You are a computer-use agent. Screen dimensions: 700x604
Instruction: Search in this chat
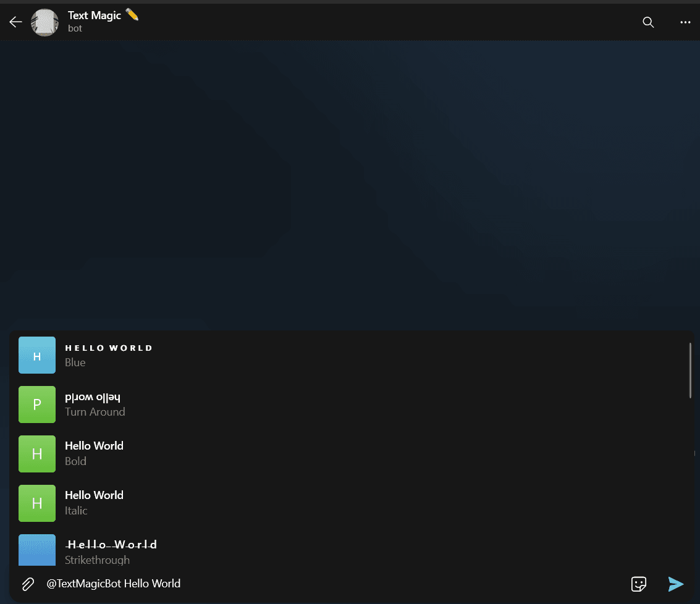(x=648, y=22)
